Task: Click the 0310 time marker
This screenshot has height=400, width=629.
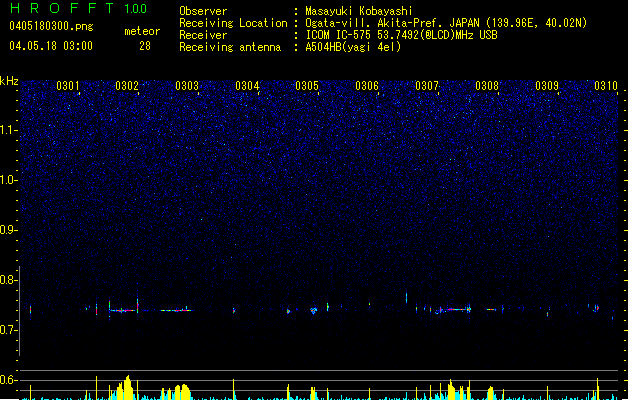Action: (x=606, y=86)
